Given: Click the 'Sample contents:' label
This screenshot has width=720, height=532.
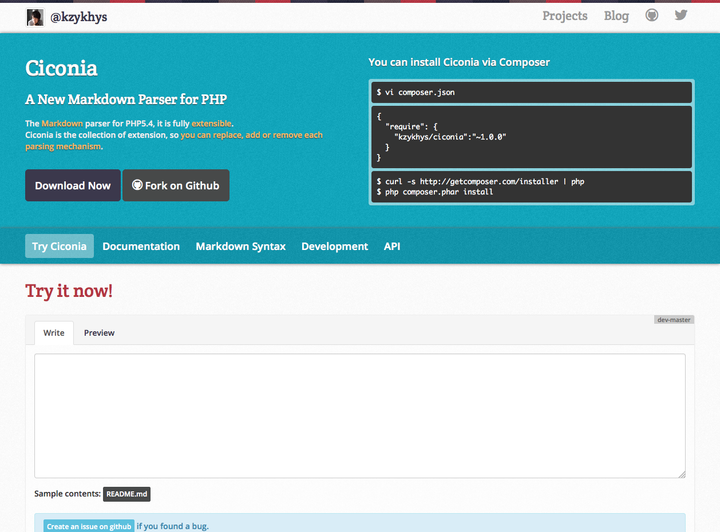Looking at the screenshot, I should pos(68,494).
